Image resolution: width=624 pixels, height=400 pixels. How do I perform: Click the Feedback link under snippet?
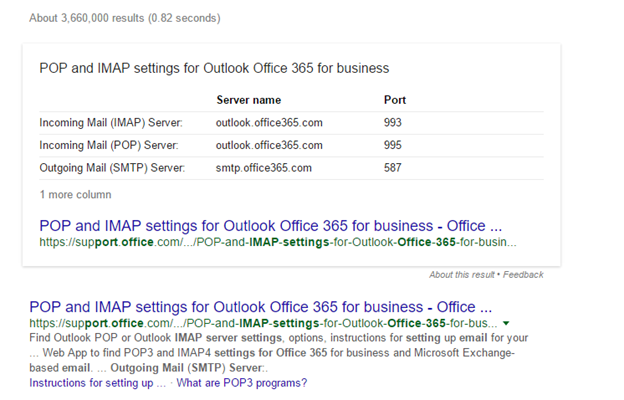coord(523,275)
